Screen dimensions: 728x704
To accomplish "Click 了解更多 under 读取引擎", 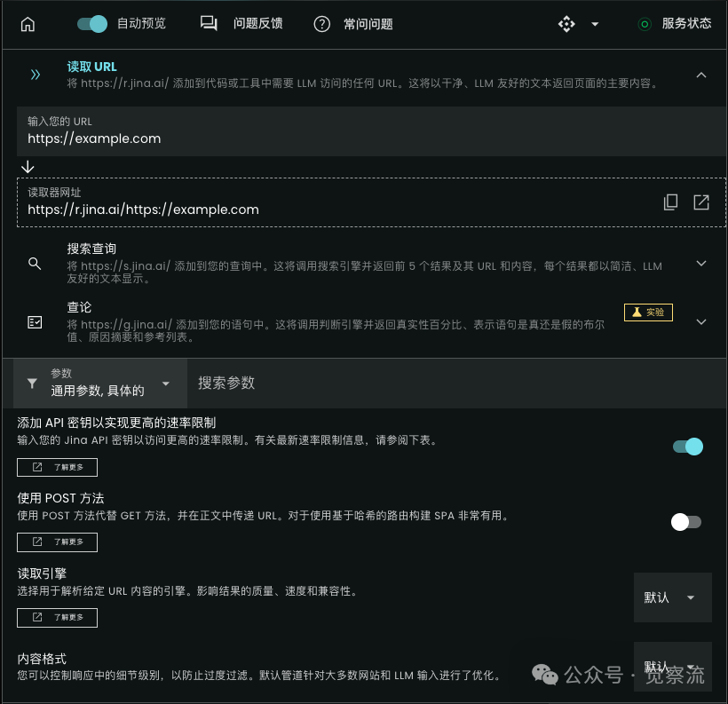I will (x=57, y=618).
